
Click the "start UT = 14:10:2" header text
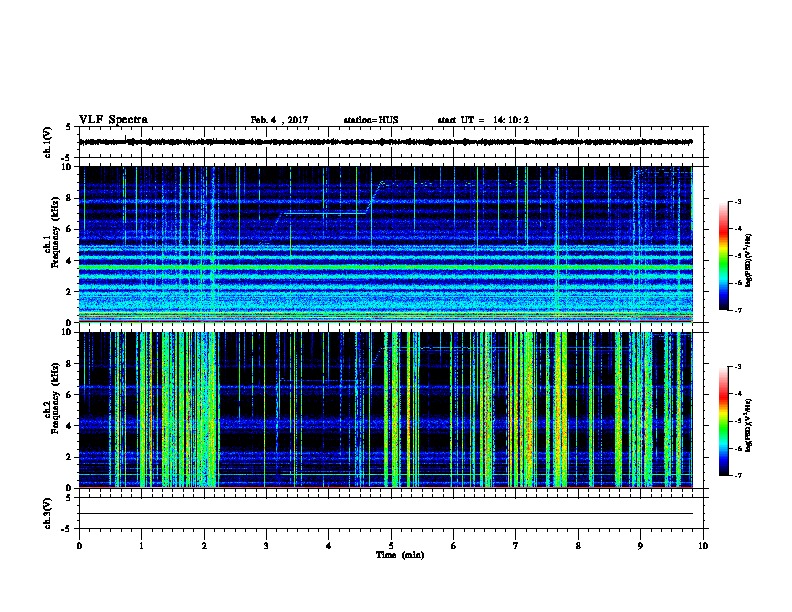pyautogui.click(x=483, y=120)
